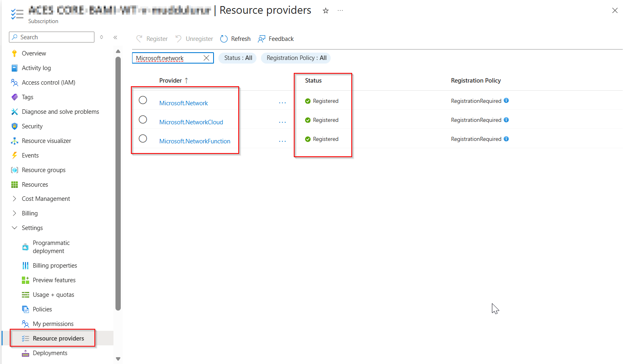
Task: Click the Registration Policy column header
Action: click(x=476, y=81)
